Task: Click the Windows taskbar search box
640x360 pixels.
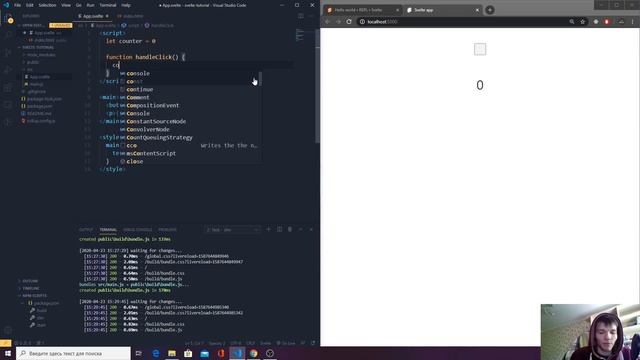Action: pos(73,353)
